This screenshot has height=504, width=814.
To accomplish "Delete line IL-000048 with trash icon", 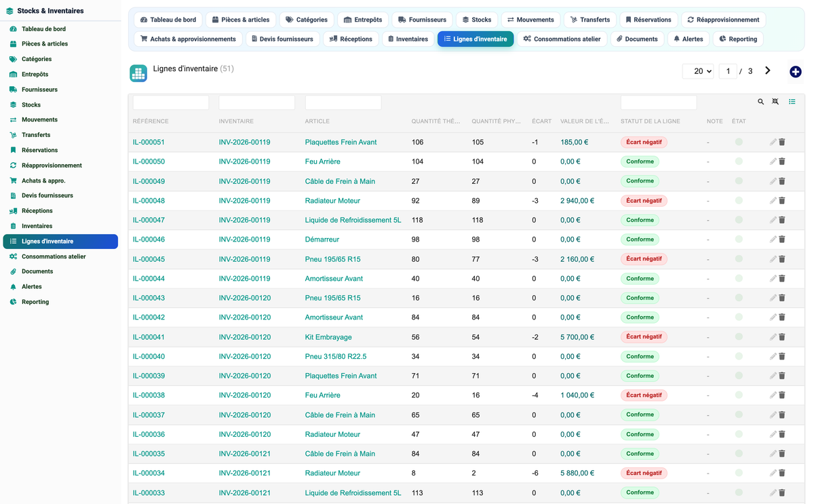I will [x=782, y=201].
